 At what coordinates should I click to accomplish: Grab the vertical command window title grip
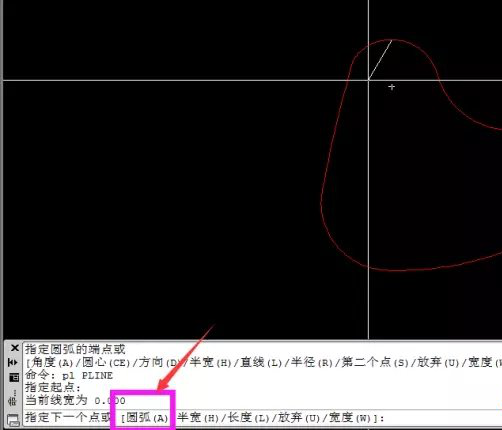[x=13, y=398]
